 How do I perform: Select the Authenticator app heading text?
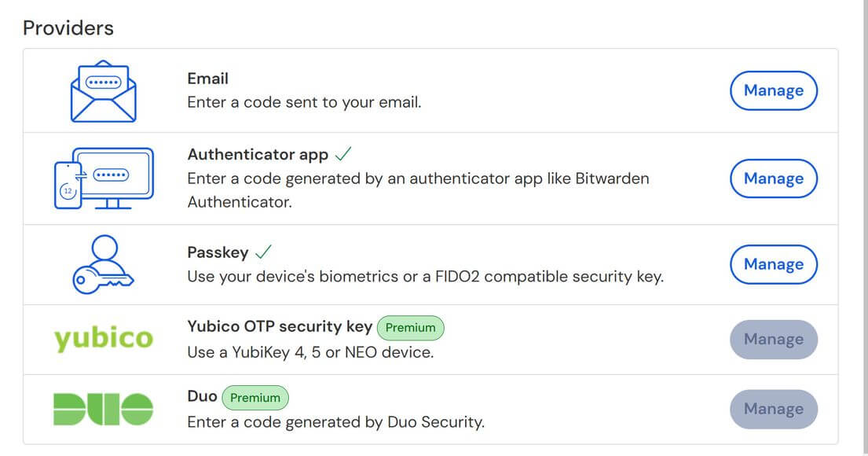point(258,155)
